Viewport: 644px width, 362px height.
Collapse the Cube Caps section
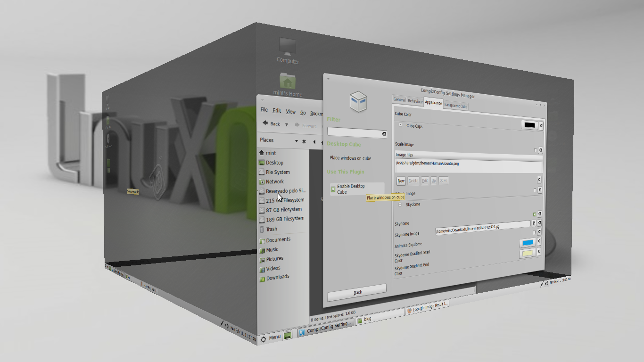401,125
